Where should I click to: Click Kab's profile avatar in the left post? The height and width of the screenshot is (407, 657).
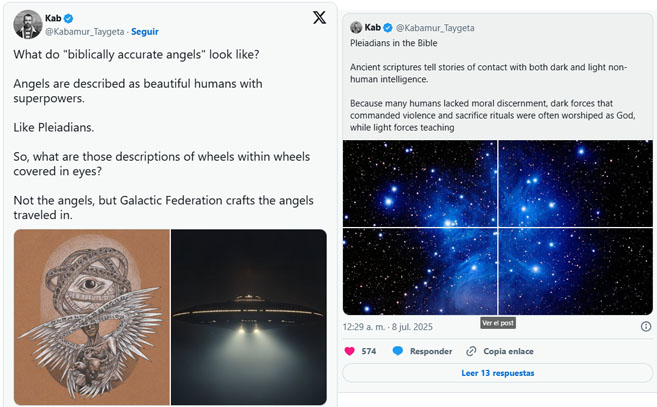(x=27, y=24)
